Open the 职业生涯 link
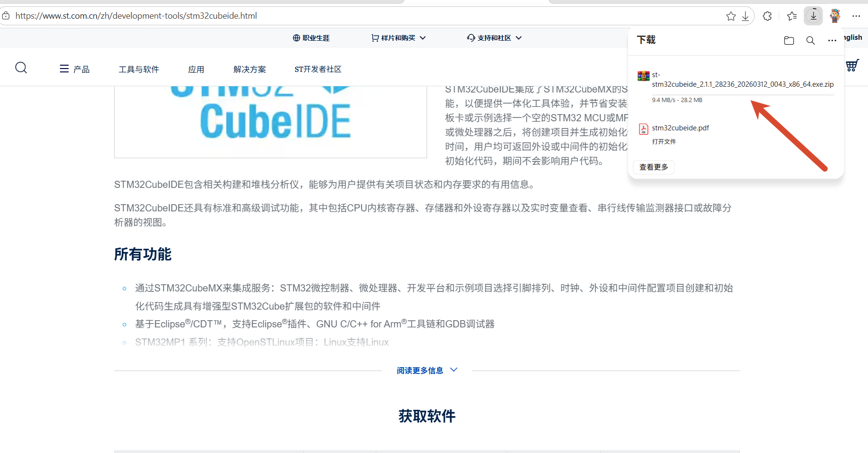 311,38
